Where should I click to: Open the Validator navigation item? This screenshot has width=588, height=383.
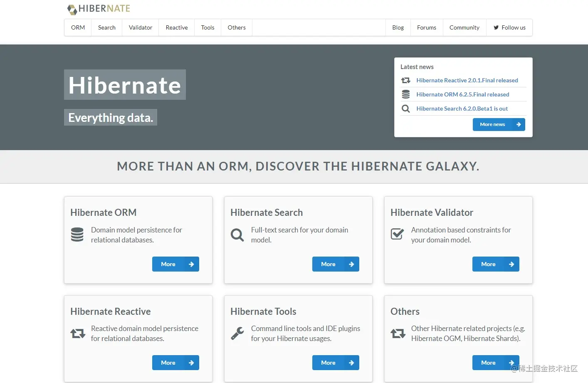(x=141, y=27)
